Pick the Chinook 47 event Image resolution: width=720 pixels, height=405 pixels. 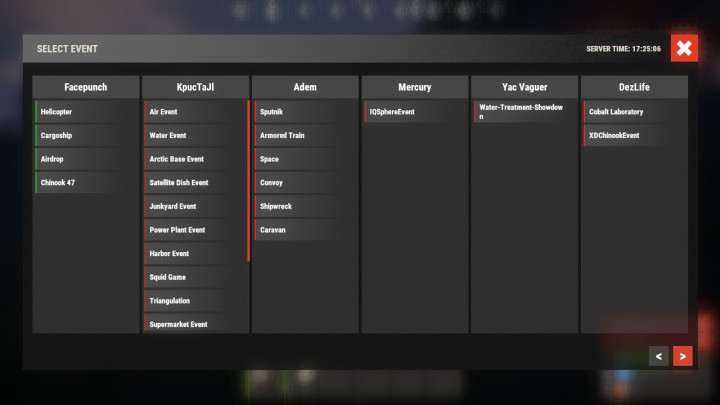pos(86,182)
